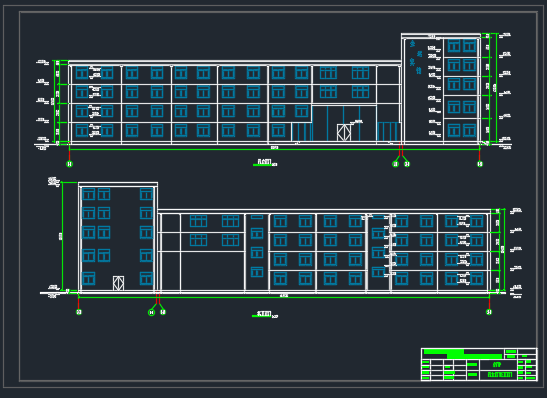The image size is (547, 398).
Task: Pick the rightmost axis bubble under the upper elevation
Action: [x=480, y=164]
